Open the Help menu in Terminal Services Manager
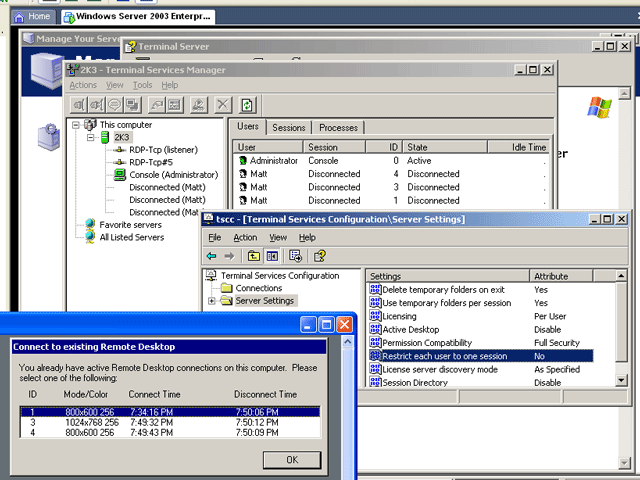 pyautogui.click(x=169, y=85)
